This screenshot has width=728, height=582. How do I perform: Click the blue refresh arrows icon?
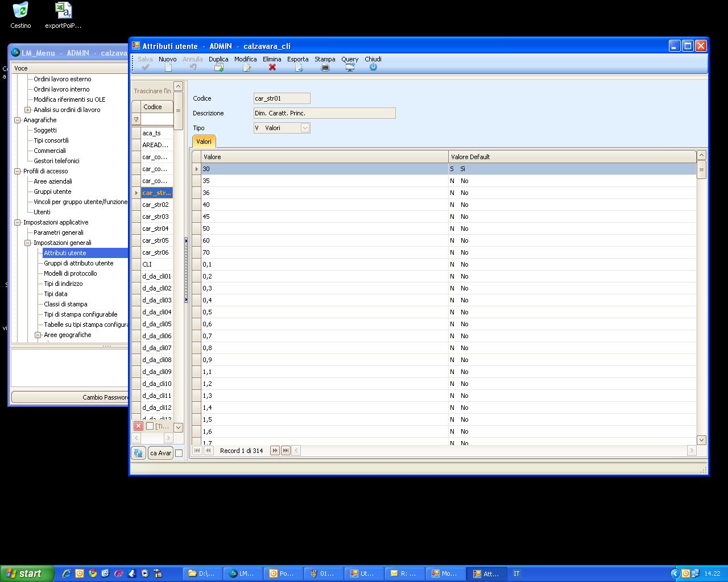(138, 453)
